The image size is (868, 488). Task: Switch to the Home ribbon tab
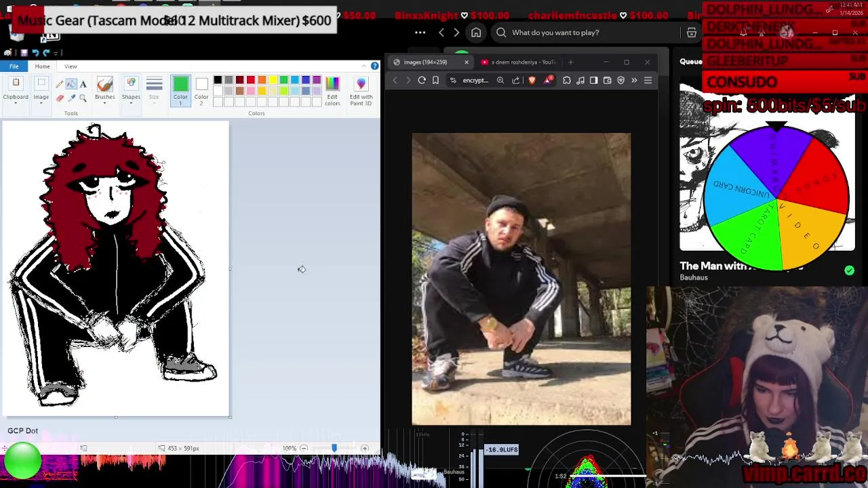click(x=42, y=66)
